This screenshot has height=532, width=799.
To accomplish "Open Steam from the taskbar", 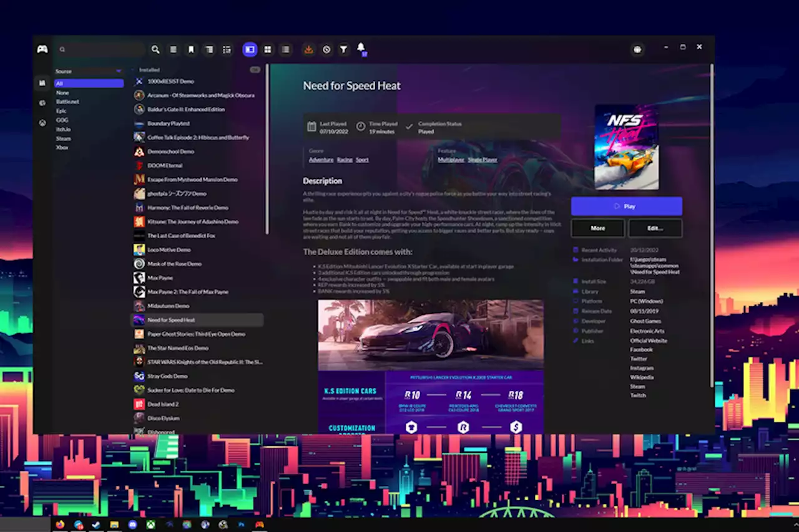I will (96, 525).
